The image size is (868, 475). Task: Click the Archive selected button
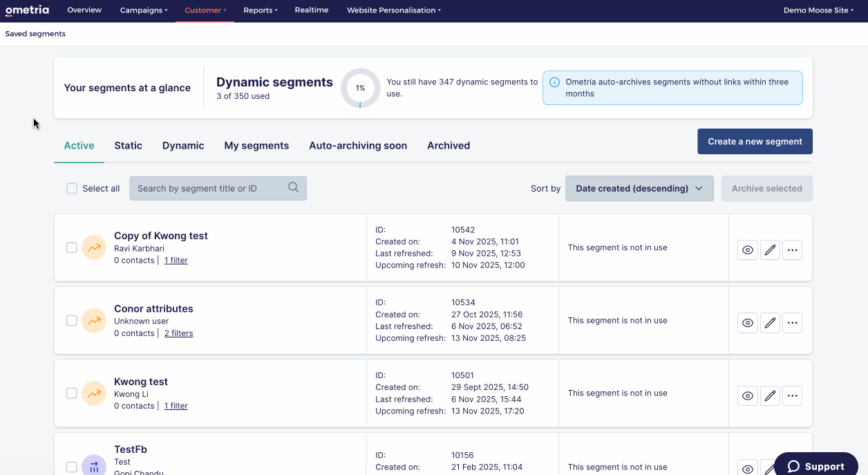(767, 188)
